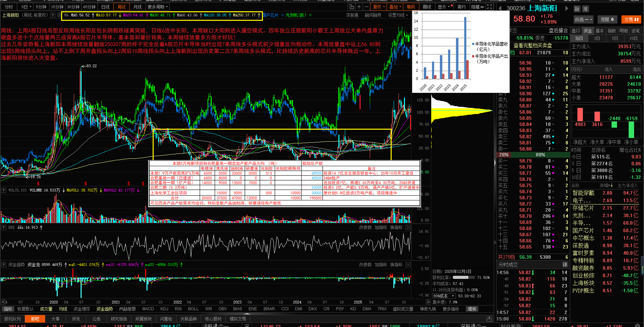This screenshot has width=644, height=327.
Task: Enable the 均线 moving average indicator
Action: tap(63, 309)
